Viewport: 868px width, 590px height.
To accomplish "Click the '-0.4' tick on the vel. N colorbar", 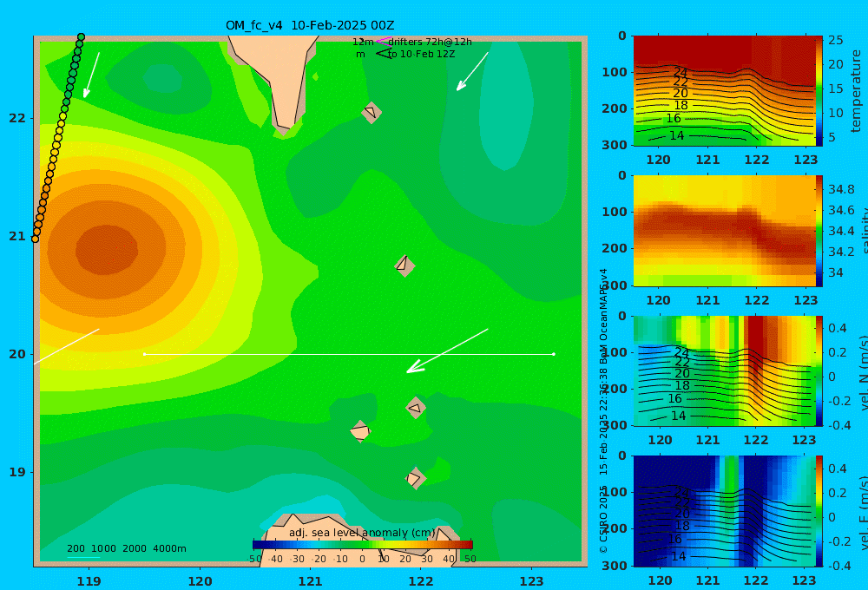I will point(839,425).
